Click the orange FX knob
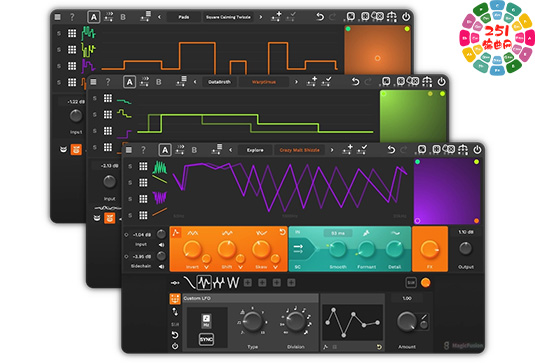The width and height of the screenshot is (535, 363). [430, 249]
